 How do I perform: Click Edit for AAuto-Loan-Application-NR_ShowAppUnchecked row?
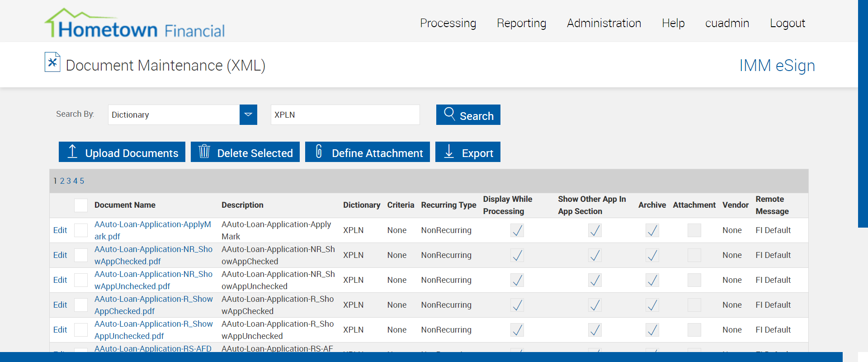(x=60, y=280)
